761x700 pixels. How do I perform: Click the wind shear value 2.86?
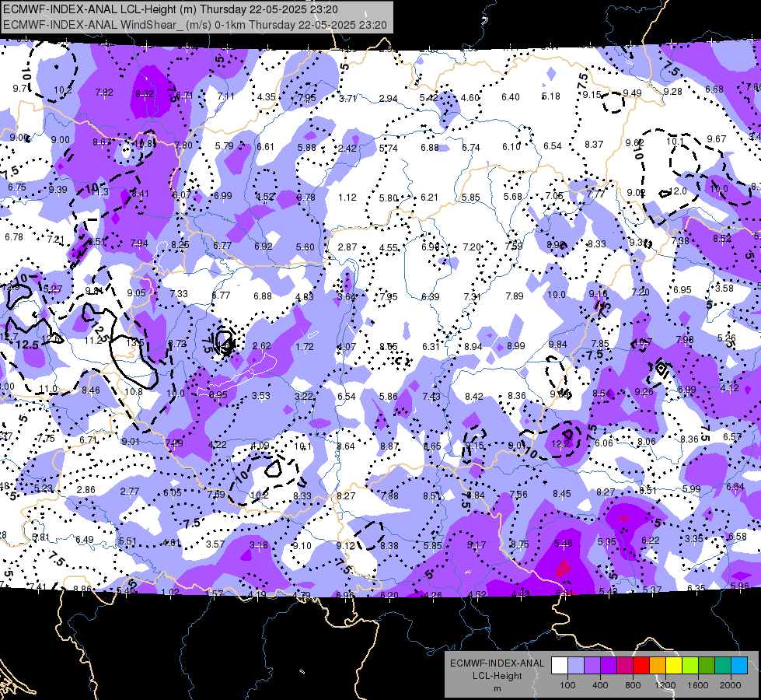coord(86,489)
